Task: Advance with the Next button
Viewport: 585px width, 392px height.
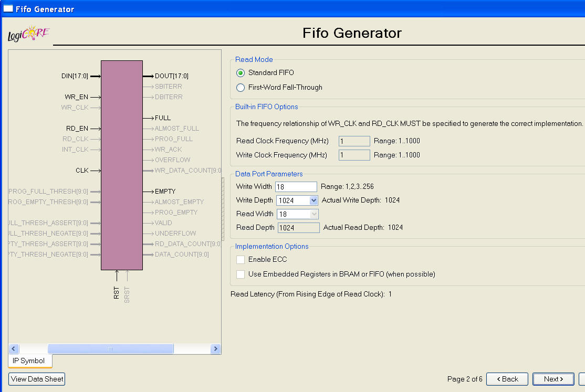Action: click(553, 379)
